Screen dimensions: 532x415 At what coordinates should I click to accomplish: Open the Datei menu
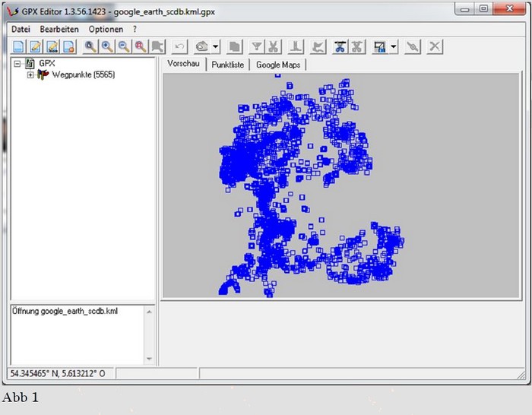(21, 29)
